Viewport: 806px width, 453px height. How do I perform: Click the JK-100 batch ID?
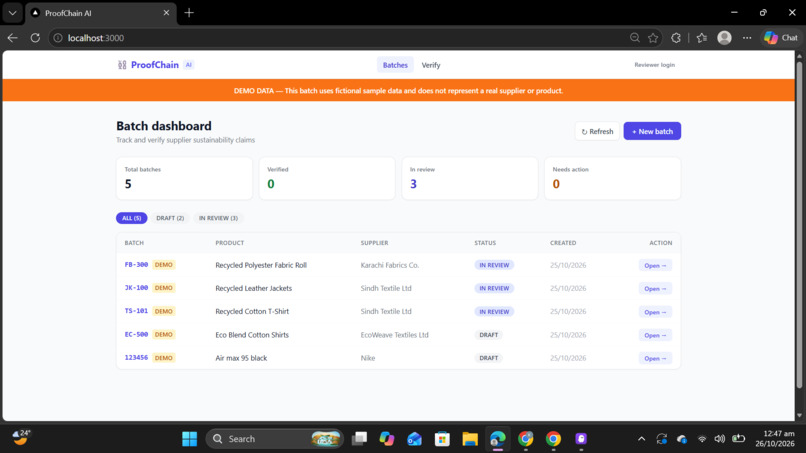tap(136, 287)
